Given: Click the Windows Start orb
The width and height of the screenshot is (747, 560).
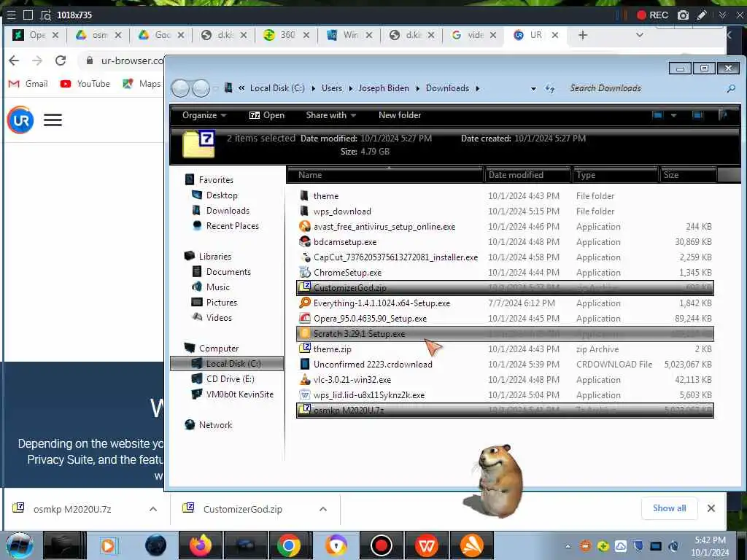Looking at the screenshot, I should [x=19, y=545].
